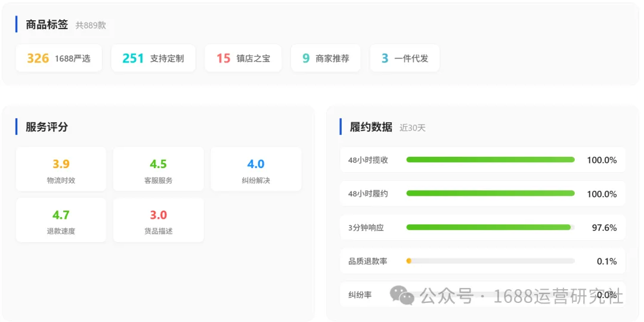Select the 251 支持定制 tag card
This screenshot has width=644, height=322.
(154, 58)
